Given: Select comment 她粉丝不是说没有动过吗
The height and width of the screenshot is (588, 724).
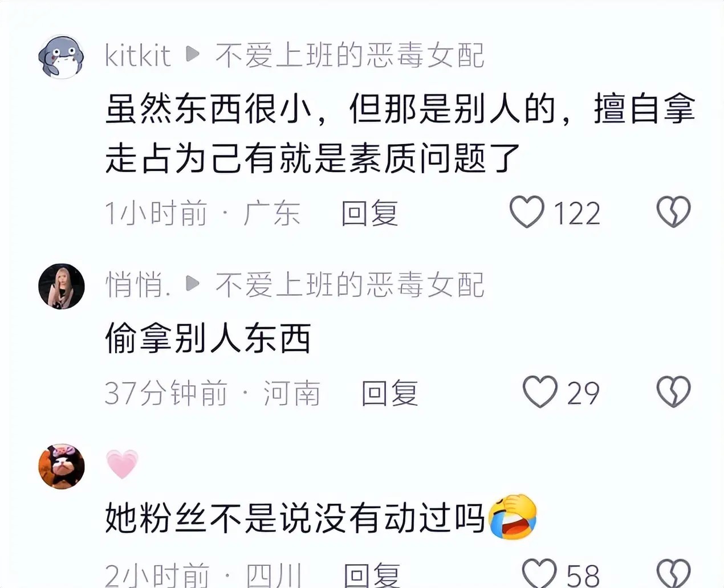Looking at the screenshot, I should click(x=295, y=517).
